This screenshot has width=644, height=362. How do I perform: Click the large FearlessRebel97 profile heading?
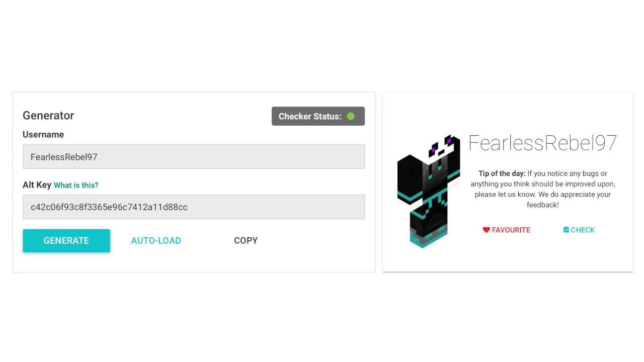pos(542,143)
